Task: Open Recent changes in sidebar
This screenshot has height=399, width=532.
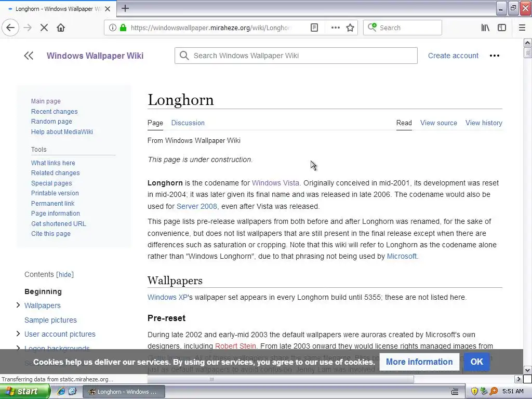Action: [54, 111]
